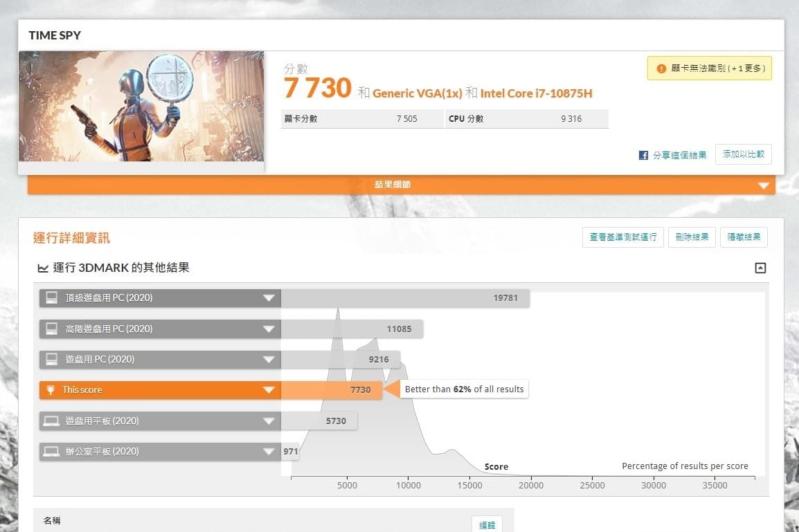Viewport: 799px width, 532px height.
Task: Click the Time Spy benchmark thumbnail image
Action: pyautogui.click(x=141, y=107)
